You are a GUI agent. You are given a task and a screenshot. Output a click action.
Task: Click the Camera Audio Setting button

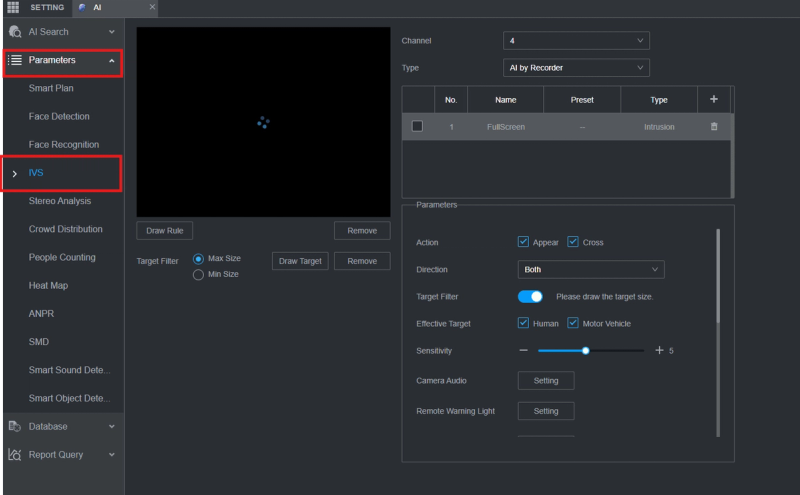click(545, 381)
